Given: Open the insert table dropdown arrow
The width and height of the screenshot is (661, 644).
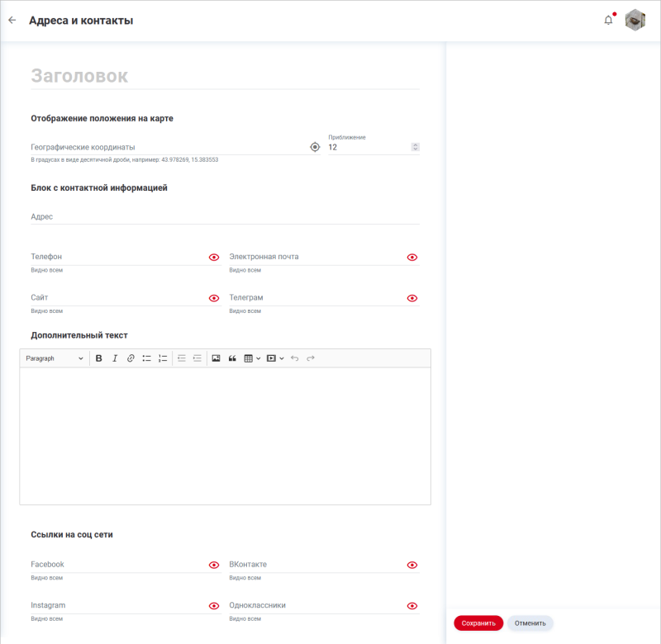Looking at the screenshot, I should tap(258, 358).
